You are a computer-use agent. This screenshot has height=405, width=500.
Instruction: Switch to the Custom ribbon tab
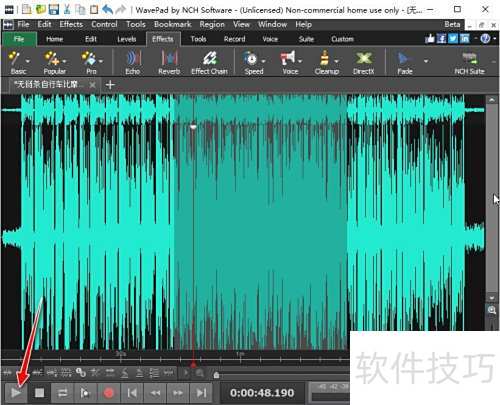point(342,39)
